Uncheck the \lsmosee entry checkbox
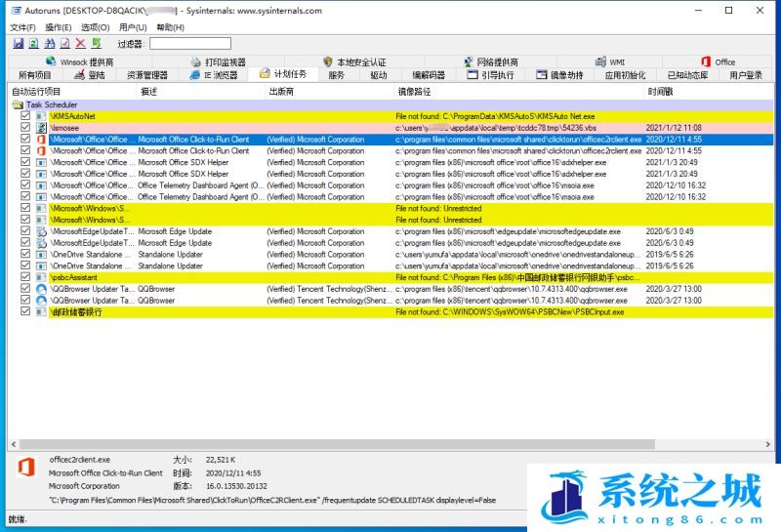781x532 pixels. click(25, 127)
